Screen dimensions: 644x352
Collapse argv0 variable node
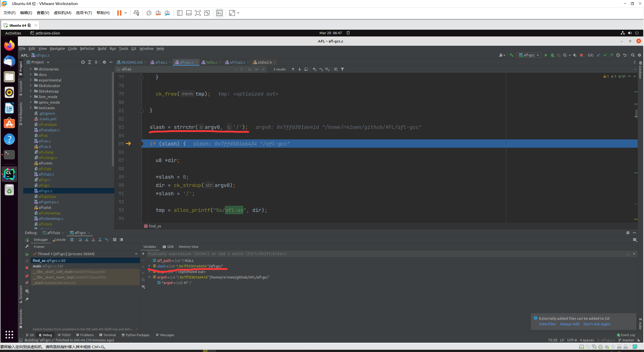click(x=149, y=277)
